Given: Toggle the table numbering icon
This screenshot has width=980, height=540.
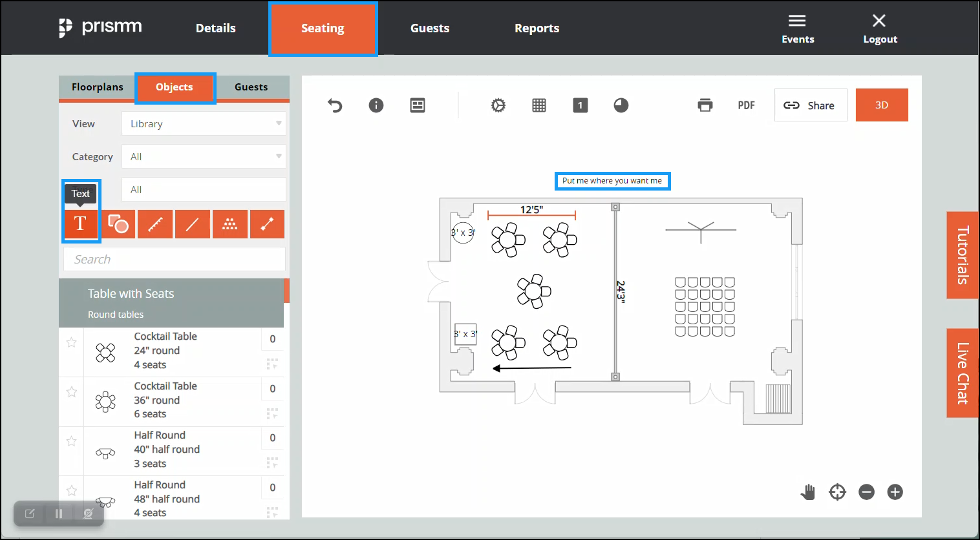Looking at the screenshot, I should point(581,105).
